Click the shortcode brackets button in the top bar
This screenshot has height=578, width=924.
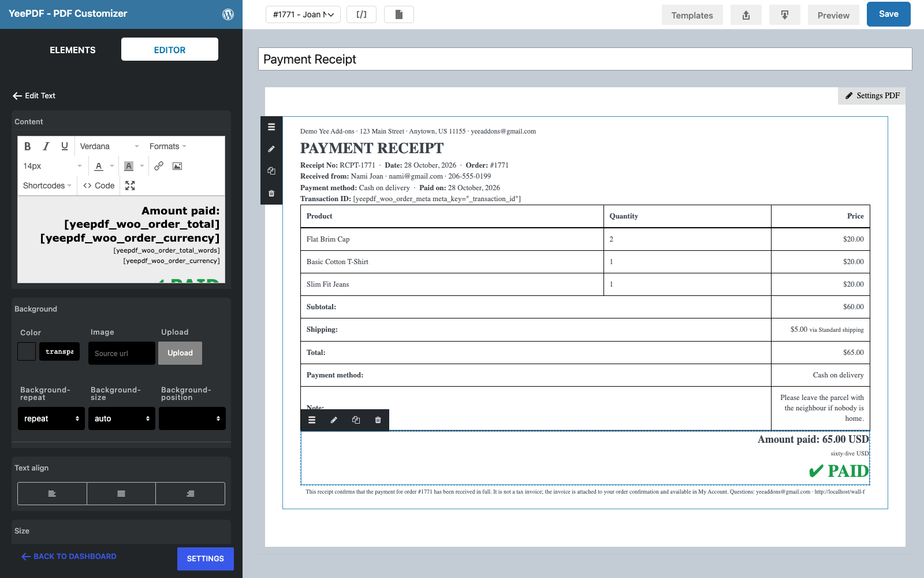(362, 14)
